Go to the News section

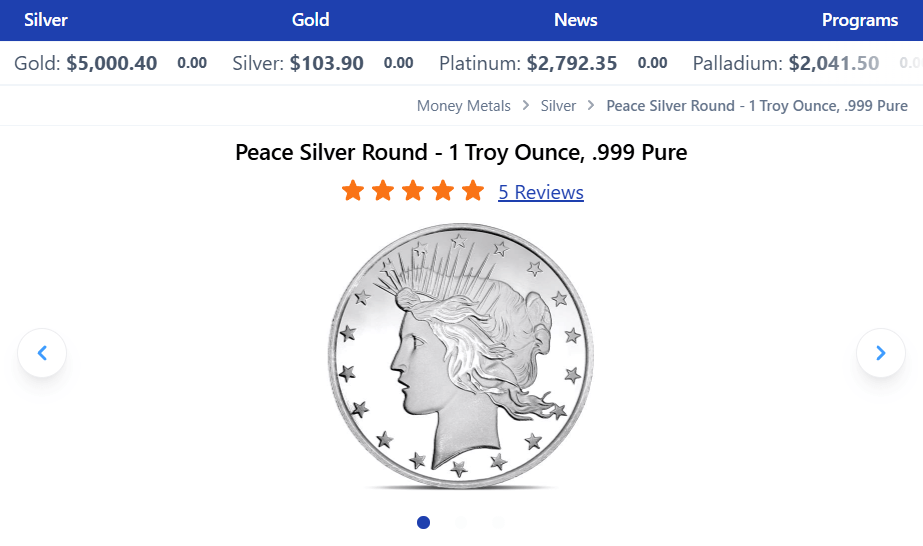[x=575, y=20]
